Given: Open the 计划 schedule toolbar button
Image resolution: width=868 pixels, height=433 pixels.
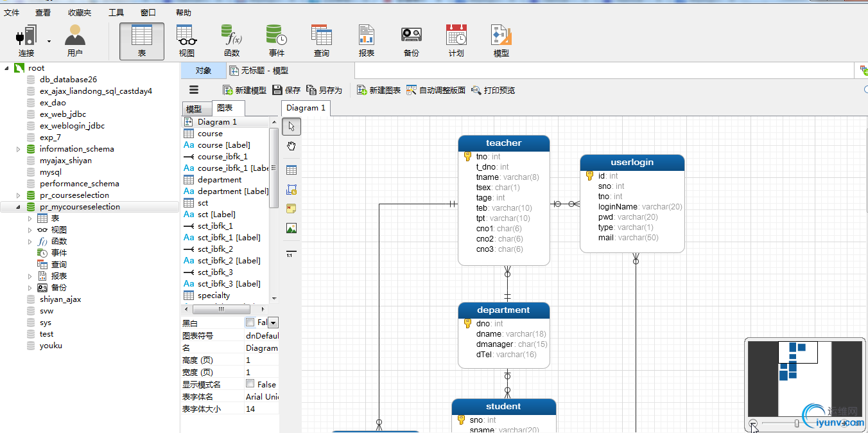Looking at the screenshot, I should pyautogui.click(x=456, y=41).
